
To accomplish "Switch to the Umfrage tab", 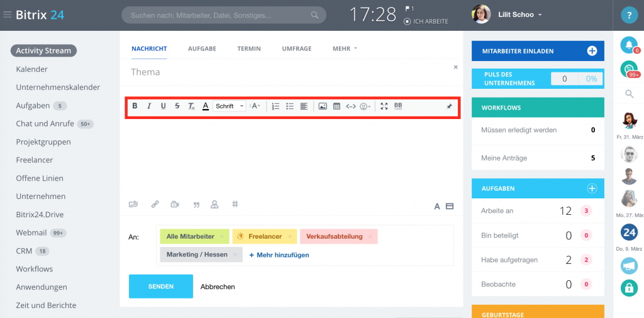I will pyautogui.click(x=297, y=48).
